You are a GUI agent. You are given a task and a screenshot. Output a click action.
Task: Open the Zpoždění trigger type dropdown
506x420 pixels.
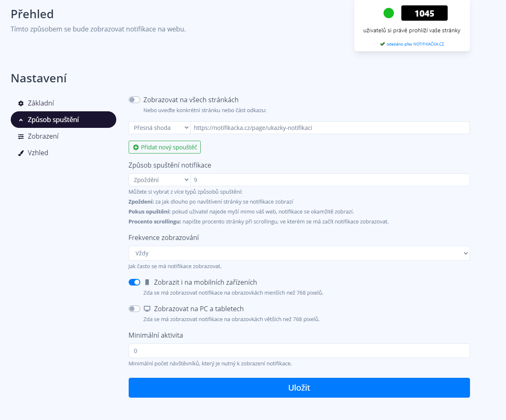coord(160,180)
